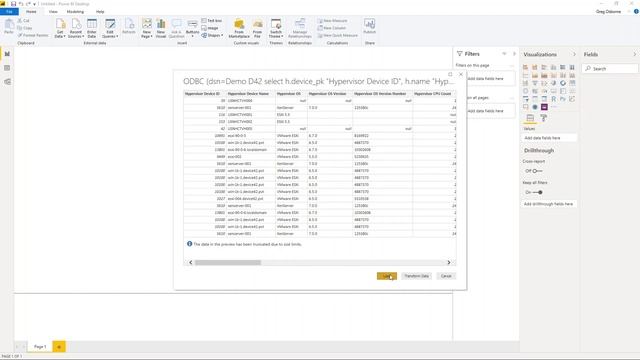Screen dimensions: 640x360
Task: Click the Load button in dialog
Action: [387, 276]
